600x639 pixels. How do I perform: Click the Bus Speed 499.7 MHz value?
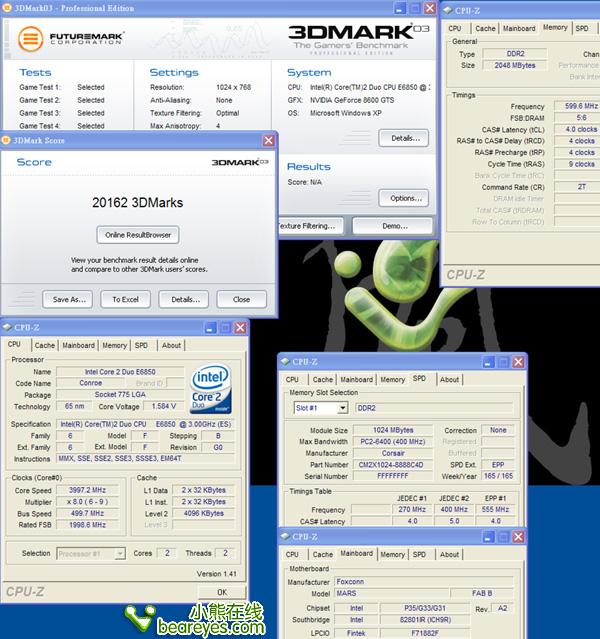tap(87, 513)
